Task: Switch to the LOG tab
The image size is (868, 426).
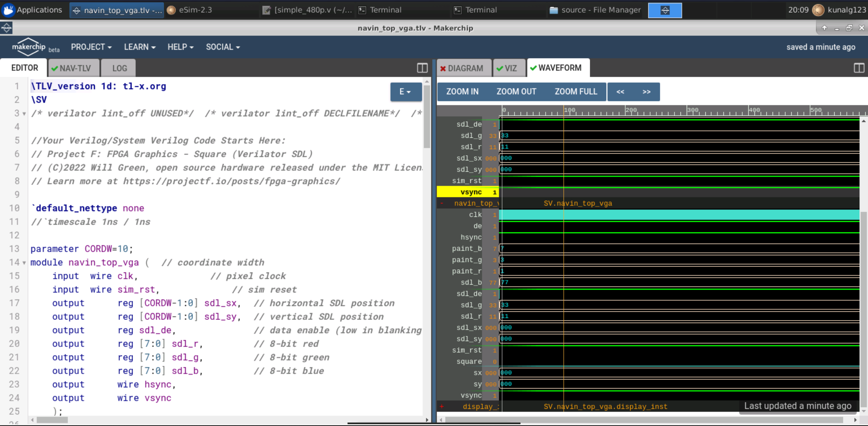Action: 118,68
